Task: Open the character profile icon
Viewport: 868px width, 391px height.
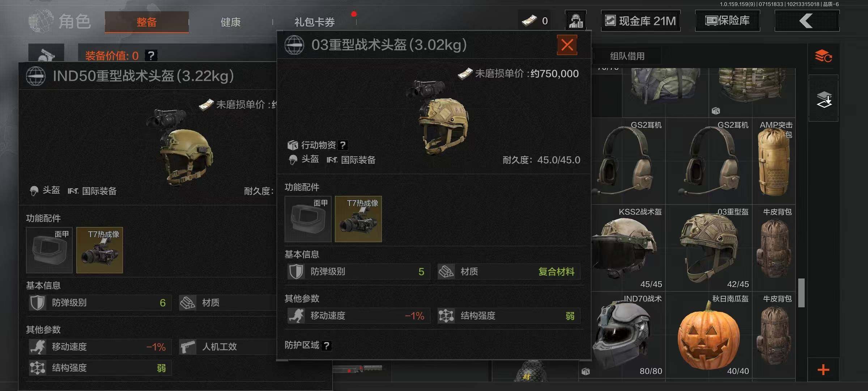Action: coord(576,21)
